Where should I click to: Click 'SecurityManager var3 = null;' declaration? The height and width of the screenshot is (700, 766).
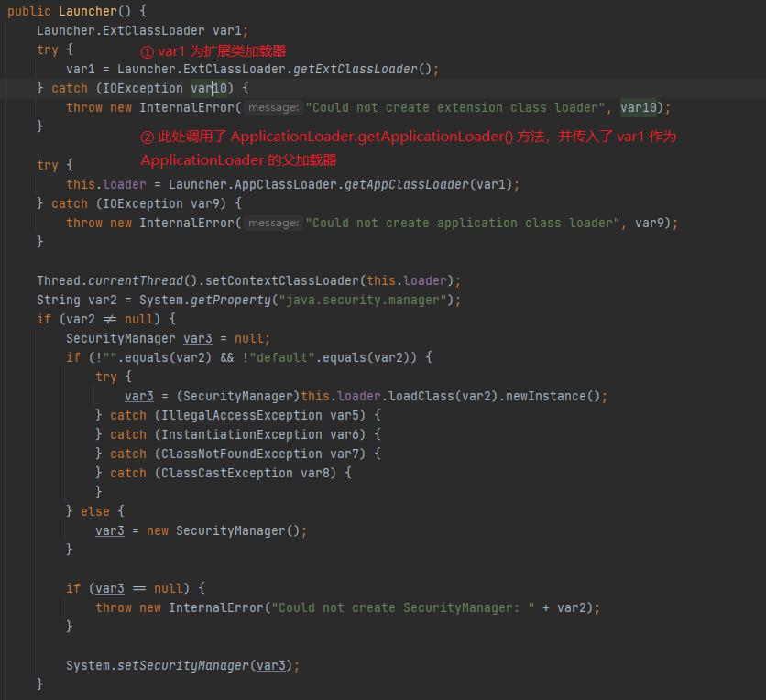[168, 338]
